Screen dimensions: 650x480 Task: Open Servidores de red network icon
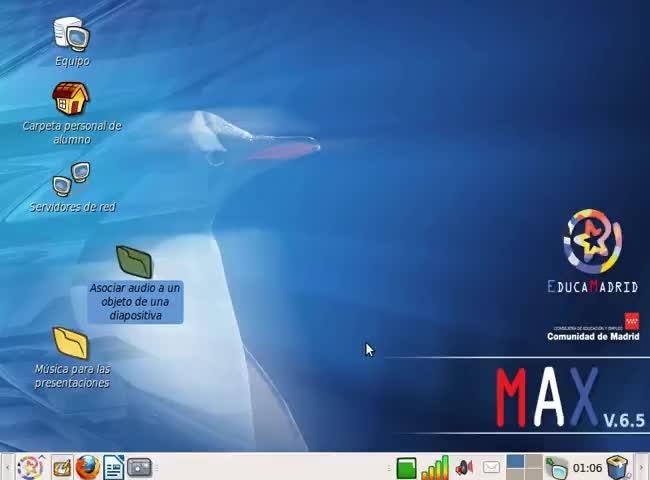(72, 179)
